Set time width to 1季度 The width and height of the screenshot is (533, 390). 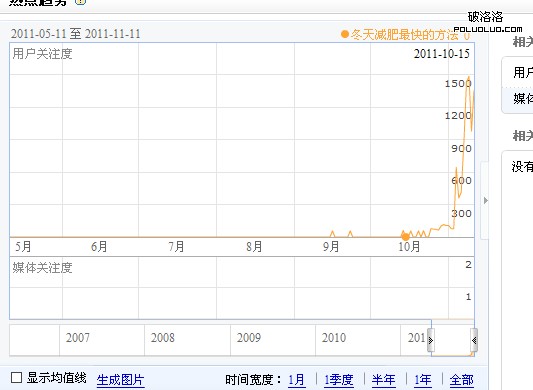[339, 380]
